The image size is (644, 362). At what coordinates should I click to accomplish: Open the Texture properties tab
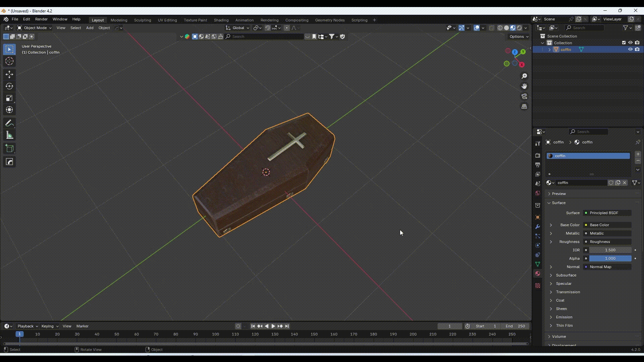tap(538, 286)
